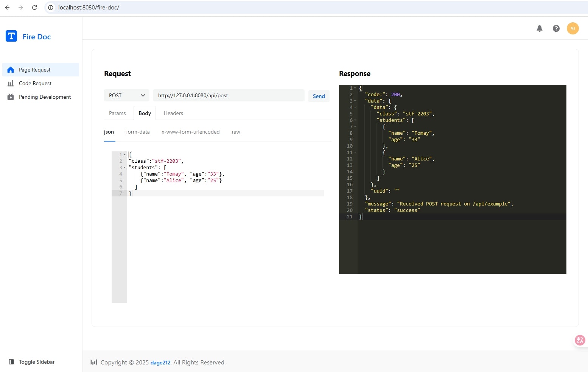Click the browser forward arrow
Screen dimensions: 588x372
click(x=21, y=8)
